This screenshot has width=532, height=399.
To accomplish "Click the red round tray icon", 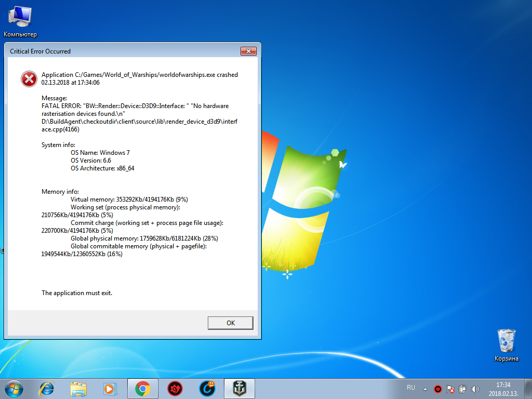I will (438, 389).
